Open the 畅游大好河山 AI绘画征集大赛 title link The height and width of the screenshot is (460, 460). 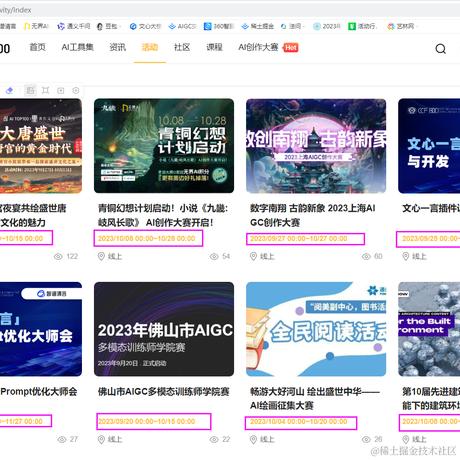pyautogui.click(x=315, y=398)
